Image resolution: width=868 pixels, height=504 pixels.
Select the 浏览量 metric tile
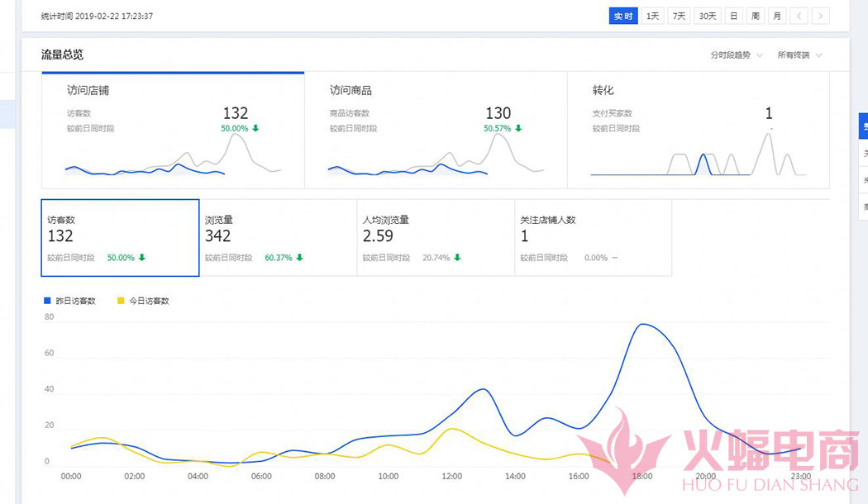click(x=277, y=237)
